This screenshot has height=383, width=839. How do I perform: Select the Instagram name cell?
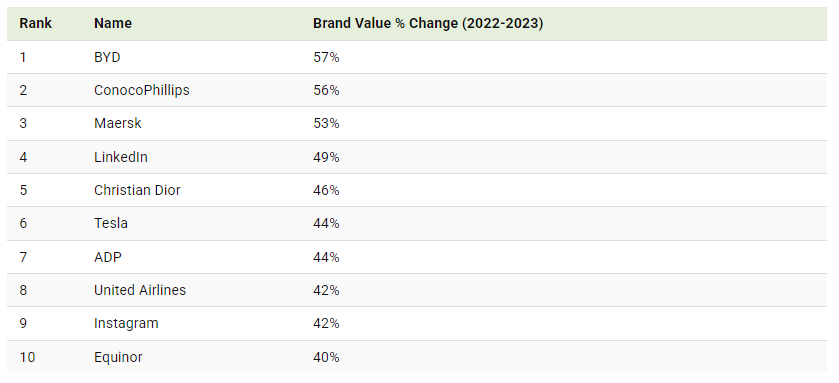(x=126, y=324)
